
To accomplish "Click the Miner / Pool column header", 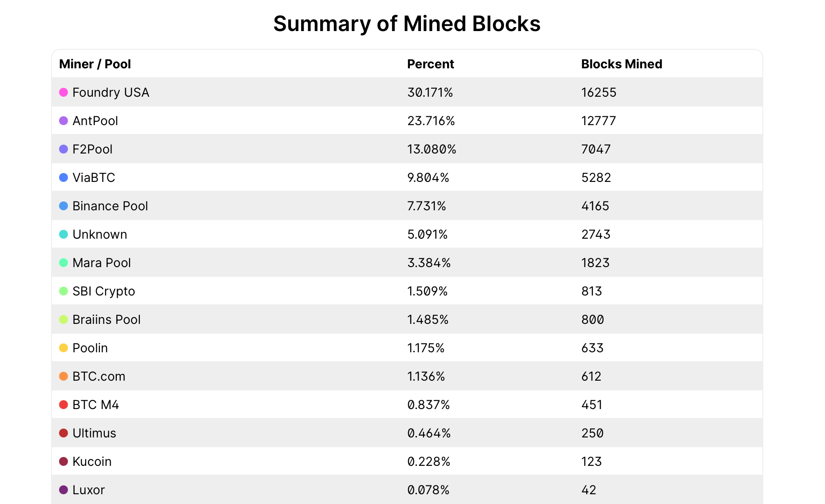I will point(95,64).
